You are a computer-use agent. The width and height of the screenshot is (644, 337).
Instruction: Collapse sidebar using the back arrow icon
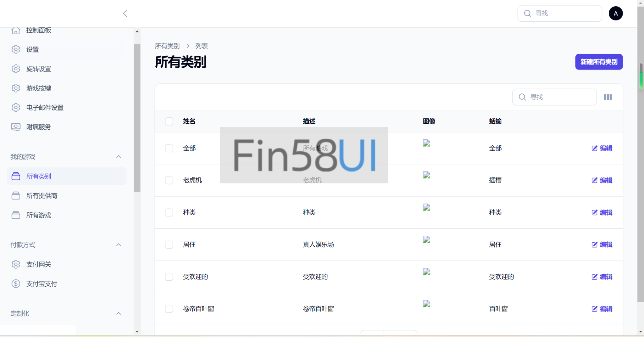click(125, 13)
